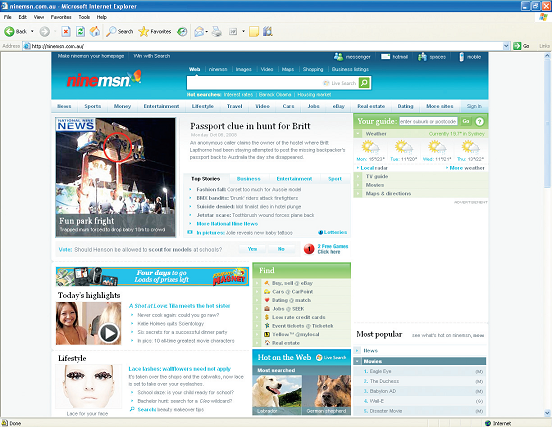Click green Live Search magnifier button
The image size is (552, 427).
pyautogui.click(x=364, y=83)
